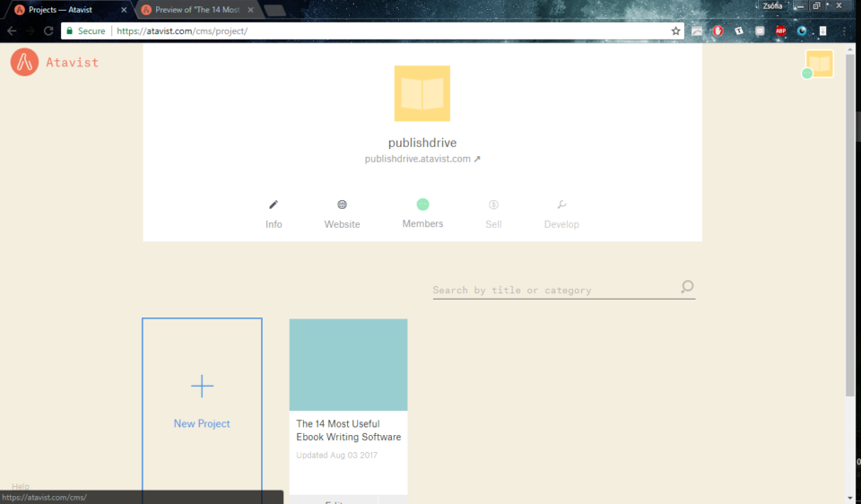Click the page vertical scrollbar
Screen dimensions: 861x504
click(x=850, y=225)
